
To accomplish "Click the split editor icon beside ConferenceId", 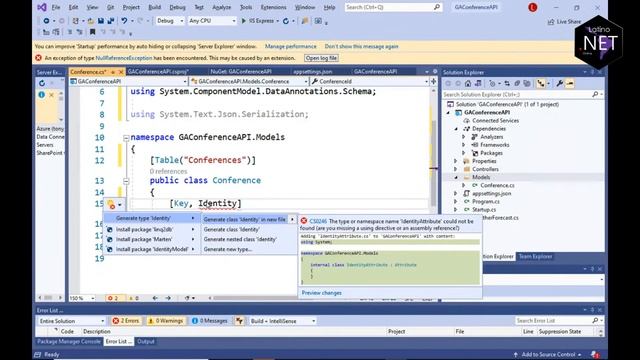I will [433, 81].
